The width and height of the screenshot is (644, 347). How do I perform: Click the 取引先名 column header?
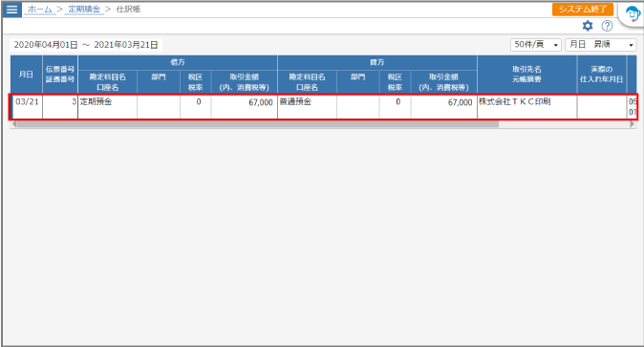click(526, 75)
